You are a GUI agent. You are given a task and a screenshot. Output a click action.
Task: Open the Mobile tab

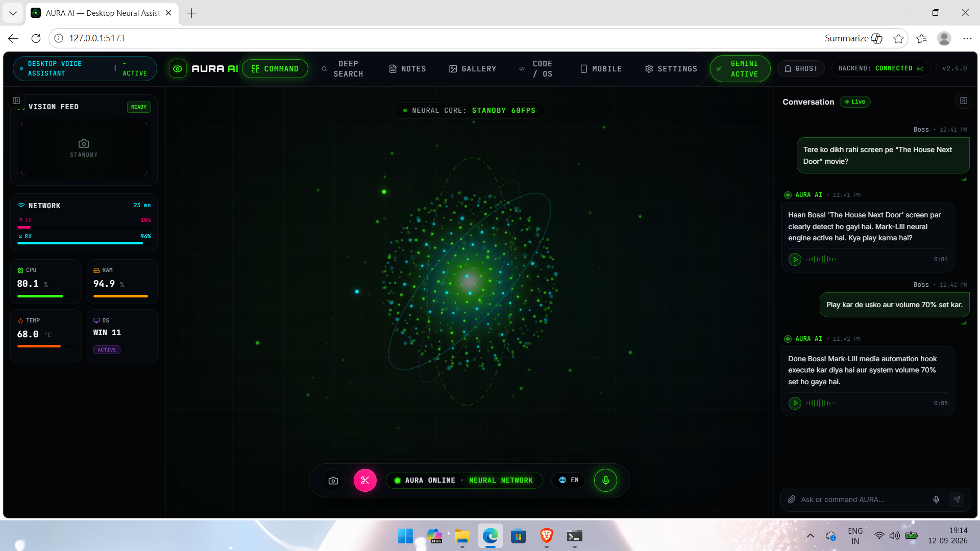[601, 69]
